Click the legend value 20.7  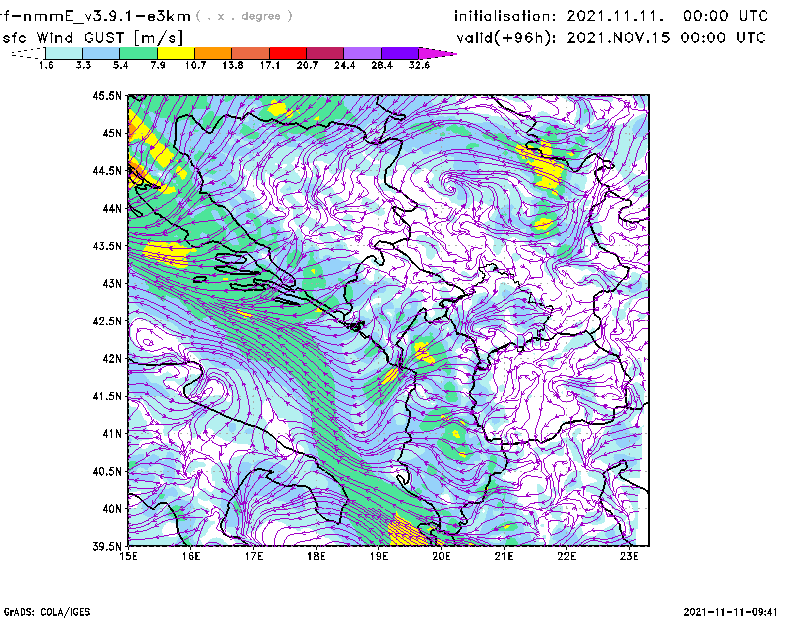(307, 65)
